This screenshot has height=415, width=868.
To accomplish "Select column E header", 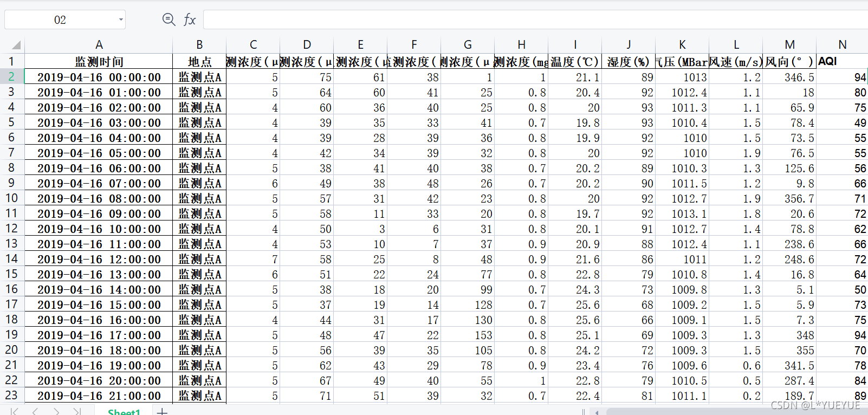I will (360, 45).
